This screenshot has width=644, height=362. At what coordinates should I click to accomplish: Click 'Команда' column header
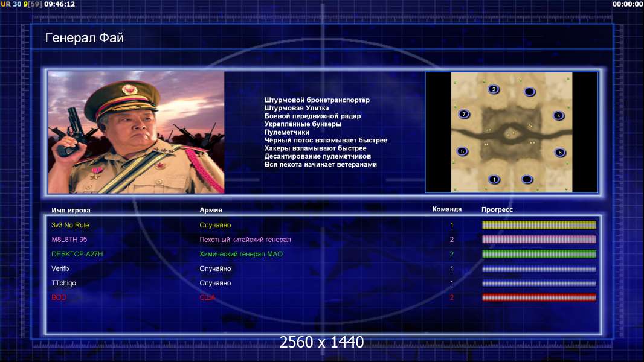pyautogui.click(x=447, y=209)
